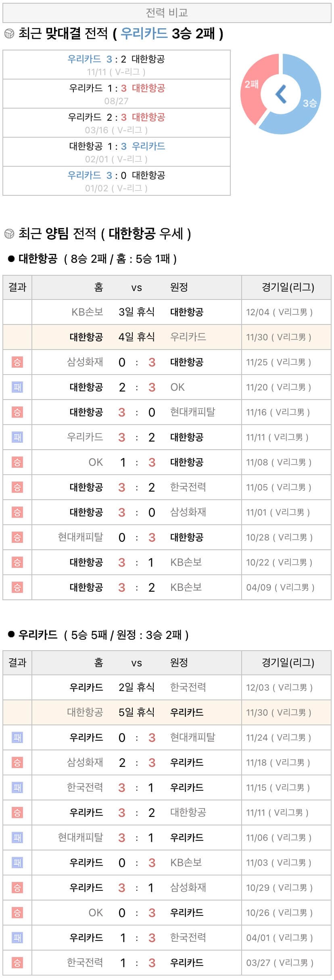This screenshot has width=334, height=980.
Task: Click 대한항공 우세 in the 최근 양팀 전적 heading
Action: (x=146, y=234)
